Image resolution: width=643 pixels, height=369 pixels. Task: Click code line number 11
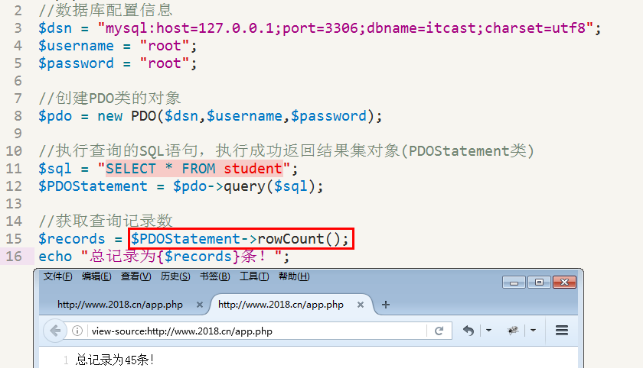pos(14,169)
